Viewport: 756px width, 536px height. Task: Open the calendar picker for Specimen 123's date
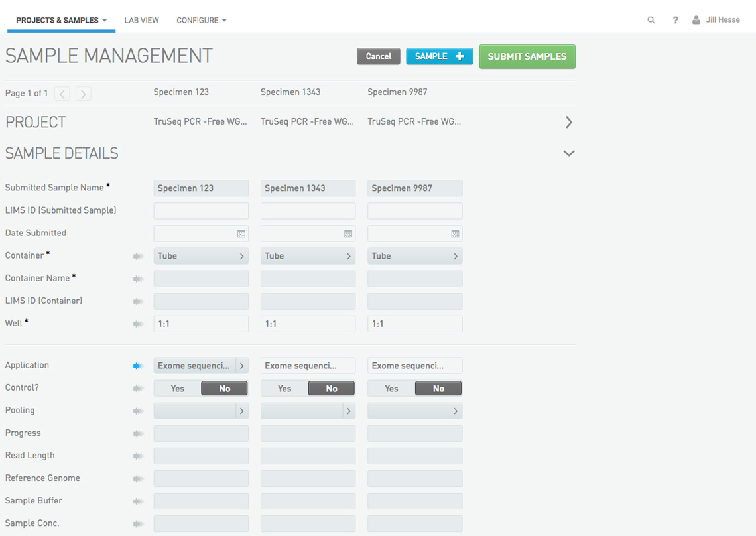tap(241, 233)
